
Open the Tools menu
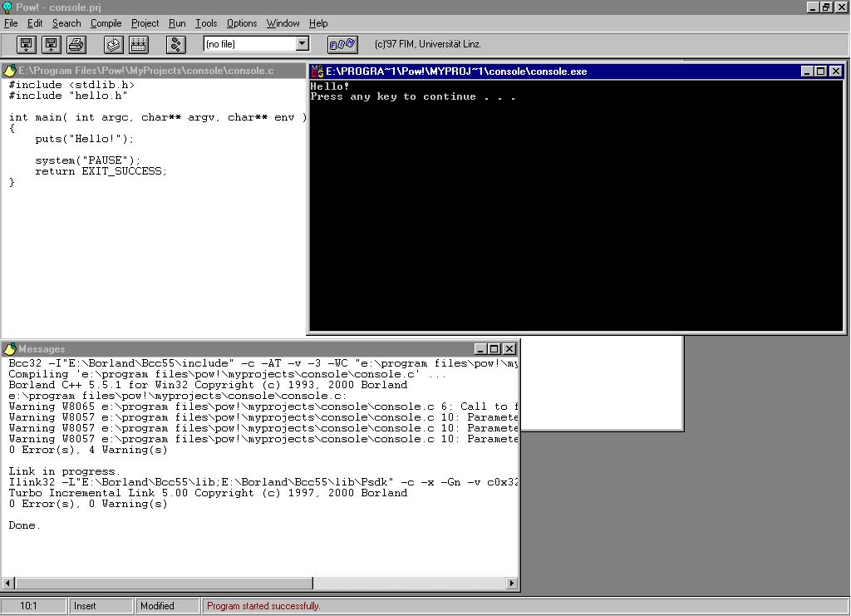(x=206, y=23)
